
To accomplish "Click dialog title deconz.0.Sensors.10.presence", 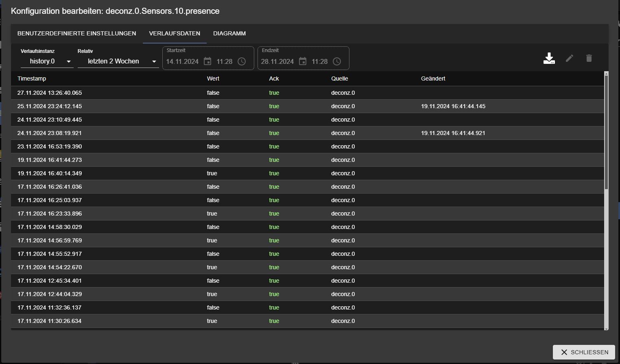I will coord(162,11).
